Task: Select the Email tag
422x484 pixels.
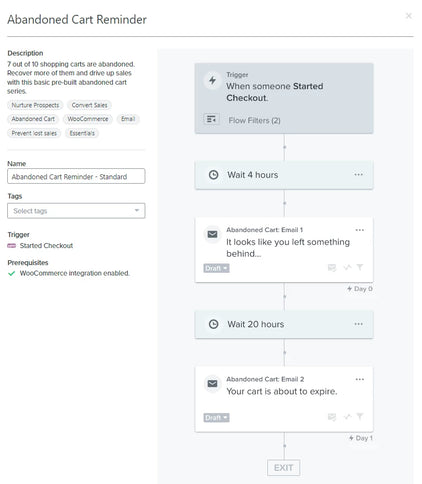Action: point(128,119)
